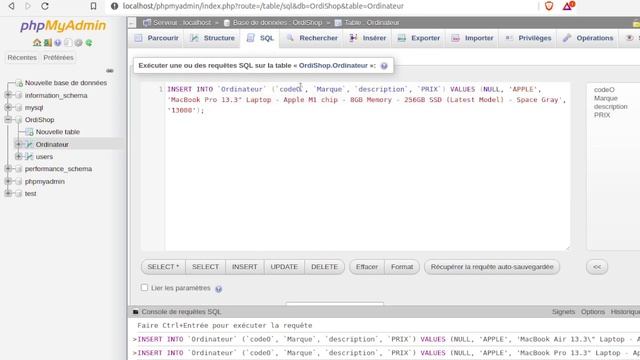Hide the column list with << button
Viewport: 640px width, 360px height.
click(597, 267)
